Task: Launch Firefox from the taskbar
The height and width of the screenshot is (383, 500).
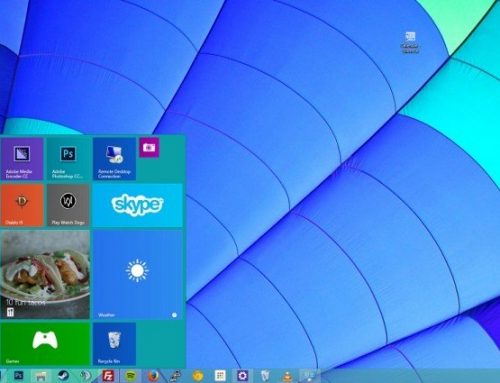Action: [153, 376]
